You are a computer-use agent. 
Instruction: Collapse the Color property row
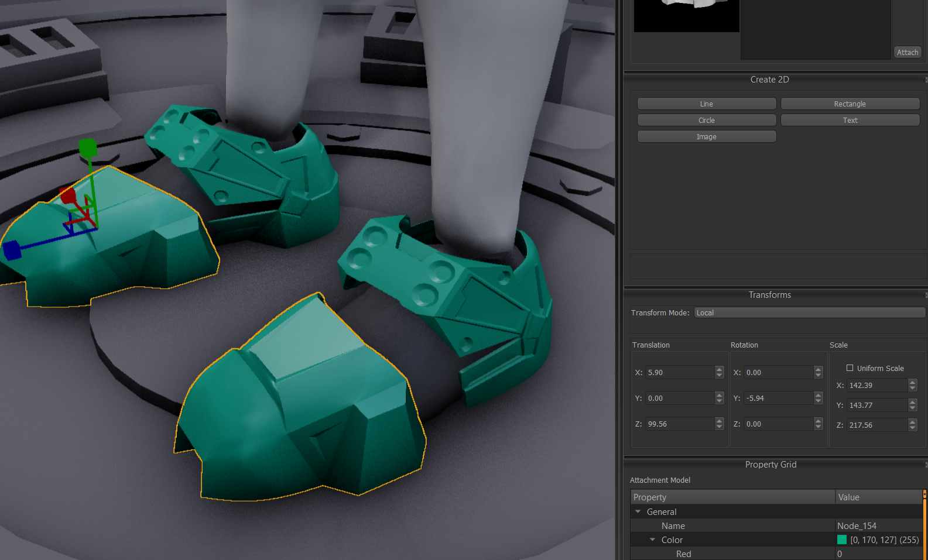point(652,540)
